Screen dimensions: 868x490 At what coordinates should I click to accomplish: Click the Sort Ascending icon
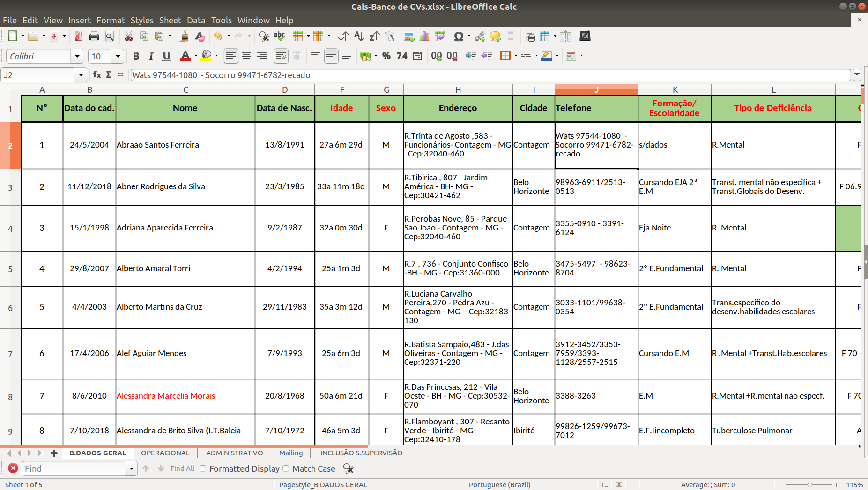359,37
